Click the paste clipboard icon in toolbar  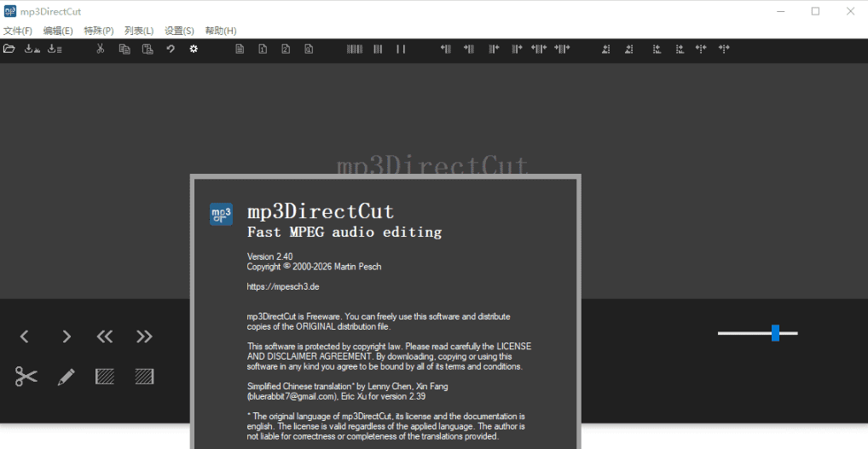[x=148, y=49]
